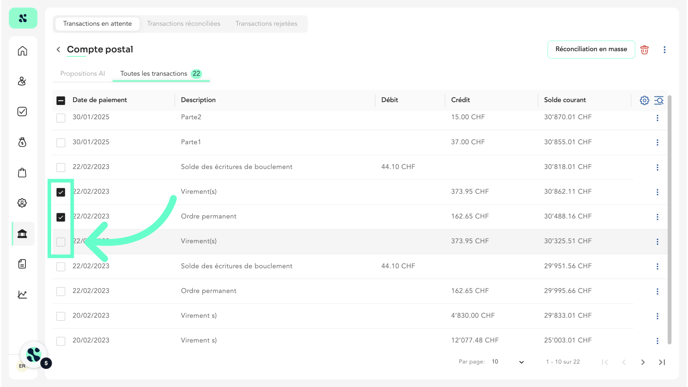This screenshot has height=387, width=688.
Task: Open the home icon in sidebar
Action: coord(22,51)
